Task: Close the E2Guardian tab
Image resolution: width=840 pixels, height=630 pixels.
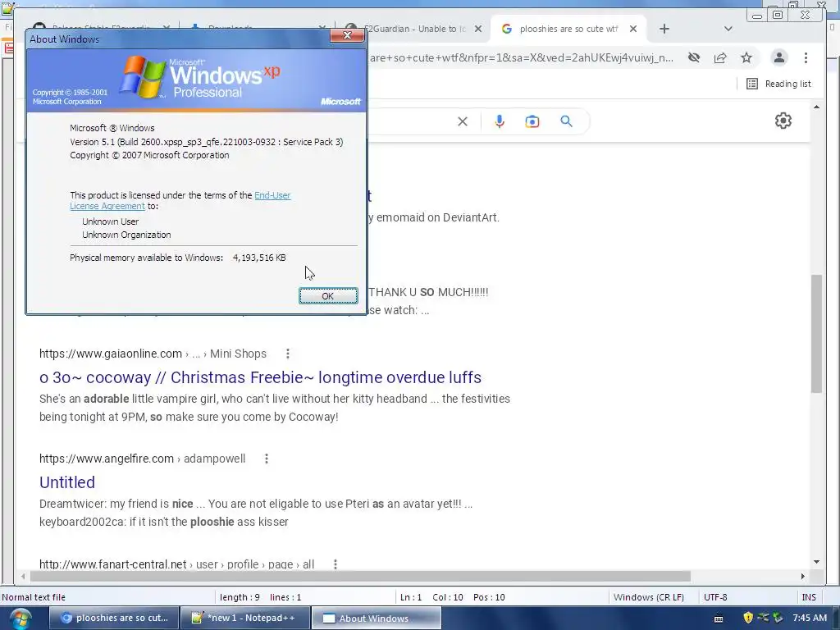Action: (478, 29)
